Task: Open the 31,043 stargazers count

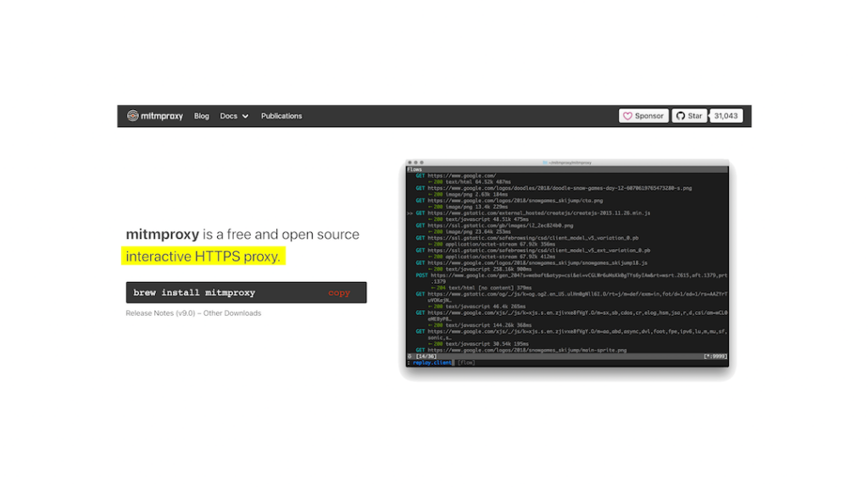Action: click(x=726, y=116)
